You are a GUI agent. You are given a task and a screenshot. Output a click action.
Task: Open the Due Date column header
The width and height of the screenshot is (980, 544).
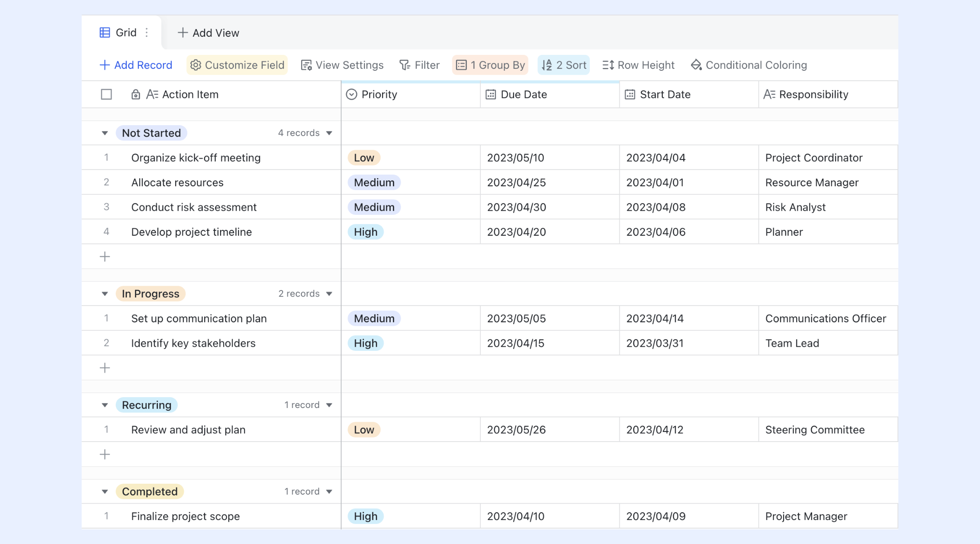click(x=550, y=94)
